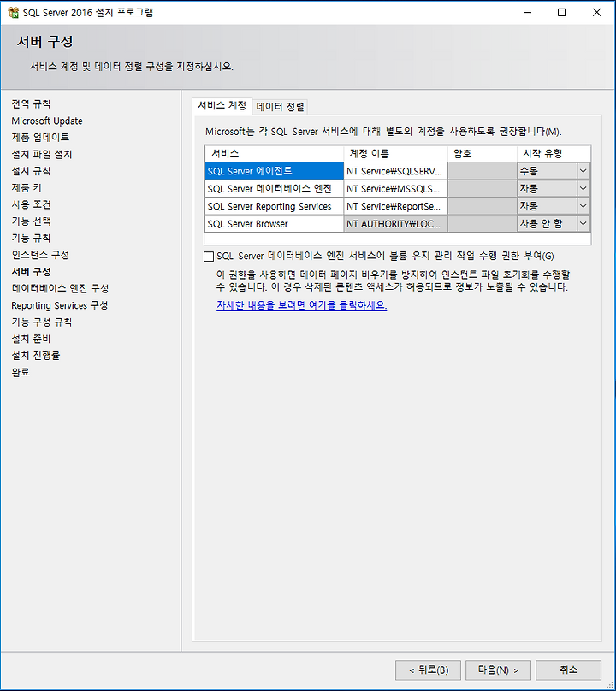Switch to the 서비스 계정 tab
Viewport: 616px width, 691px height.
[x=222, y=106]
